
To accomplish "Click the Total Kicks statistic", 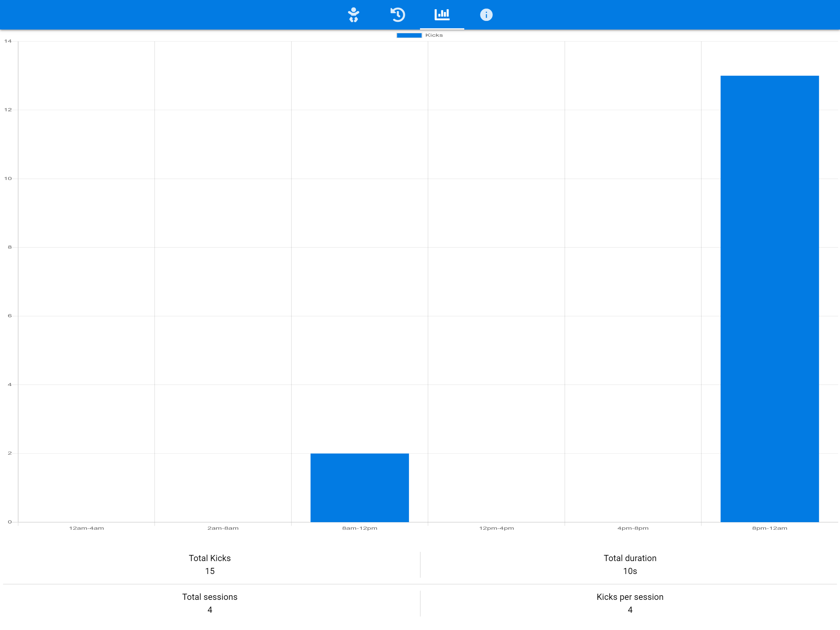I will pyautogui.click(x=210, y=558).
